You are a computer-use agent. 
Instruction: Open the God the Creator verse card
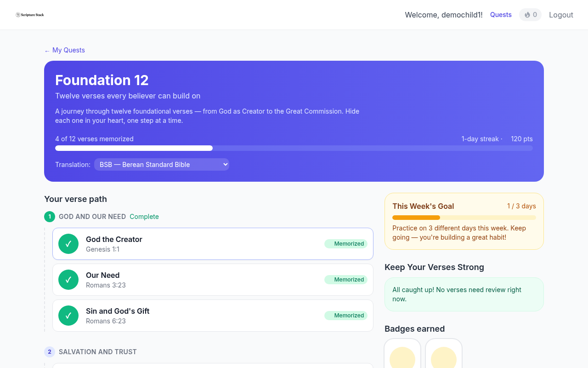(x=213, y=244)
